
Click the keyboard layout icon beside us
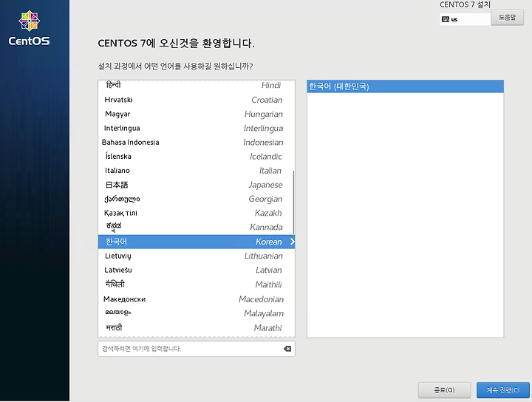coord(445,19)
